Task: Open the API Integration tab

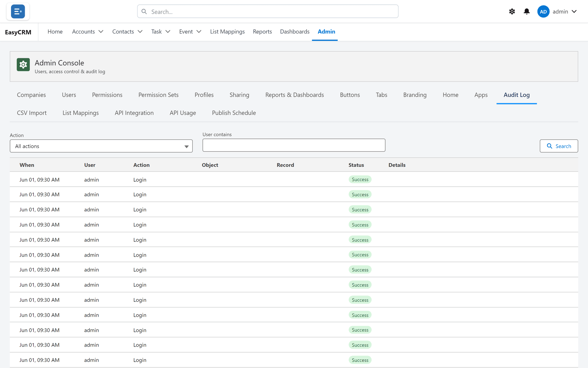Action: [x=134, y=113]
